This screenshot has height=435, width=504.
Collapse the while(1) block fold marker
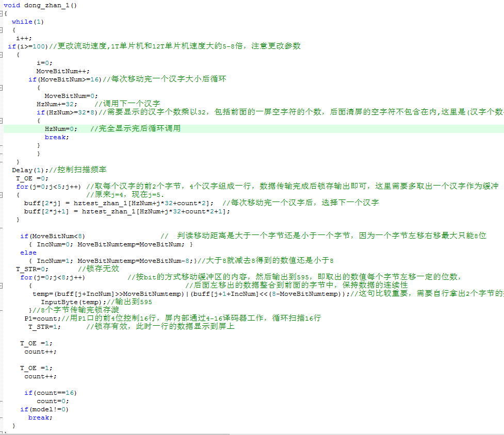click(1, 30)
